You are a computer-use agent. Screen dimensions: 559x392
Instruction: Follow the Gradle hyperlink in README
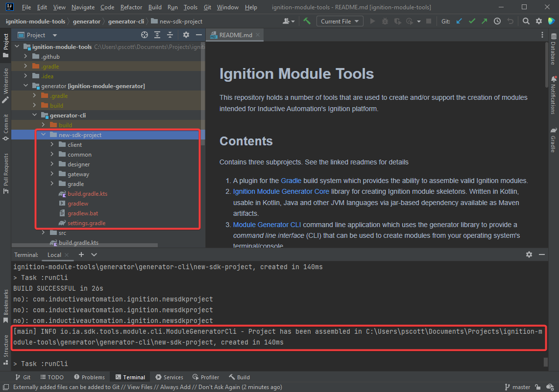click(291, 181)
